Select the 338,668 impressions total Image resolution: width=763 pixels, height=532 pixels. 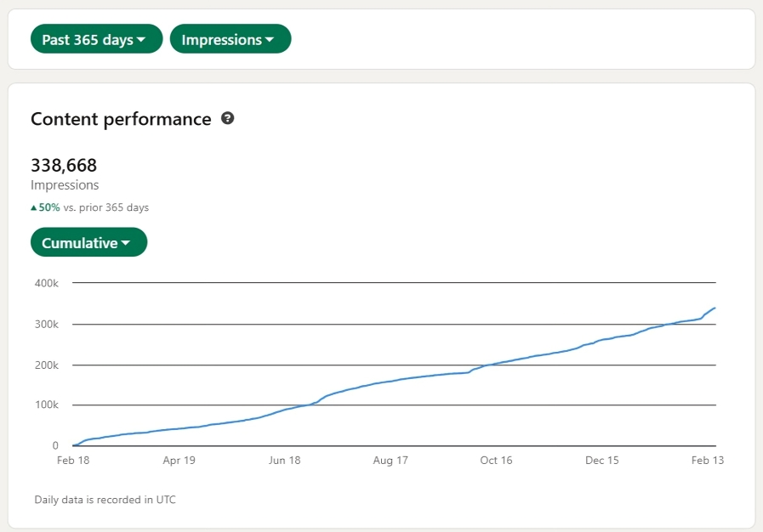[x=64, y=165]
